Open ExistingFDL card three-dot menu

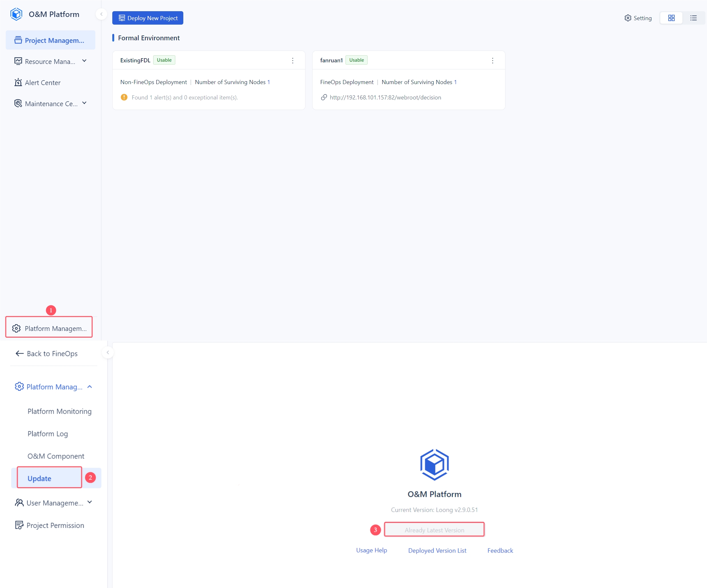click(293, 60)
